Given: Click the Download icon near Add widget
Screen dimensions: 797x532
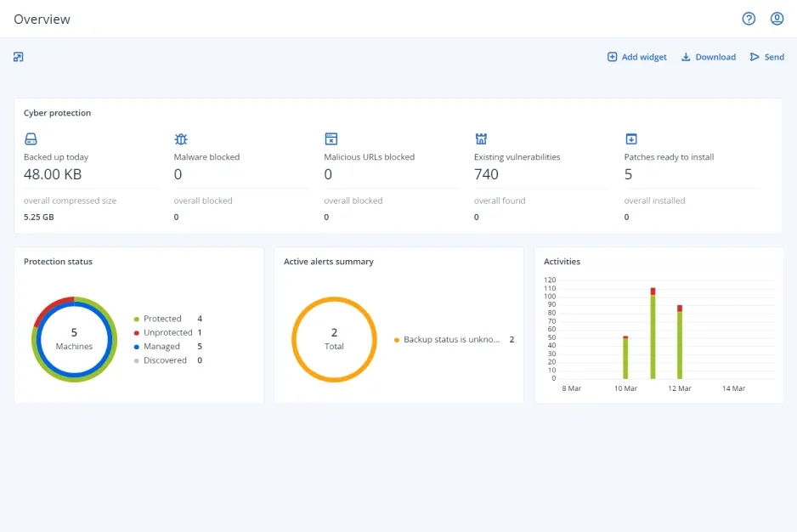Looking at the screenshot, I should [x=686, y=57].
